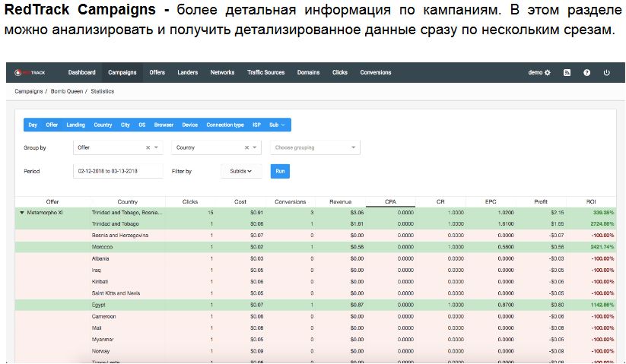Sort table by Profit column
This screenshot has height=364, width=626.
click(541, 201)
